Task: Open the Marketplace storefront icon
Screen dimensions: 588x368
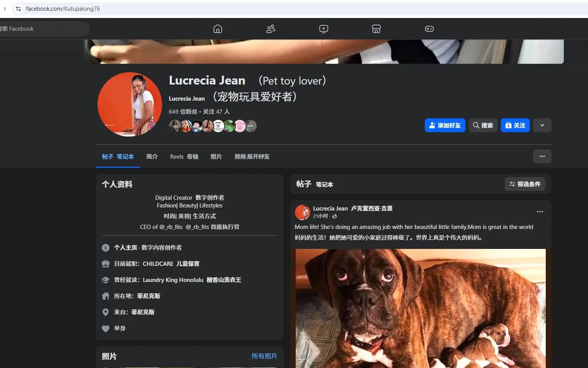Action: [x=376, y=29]
